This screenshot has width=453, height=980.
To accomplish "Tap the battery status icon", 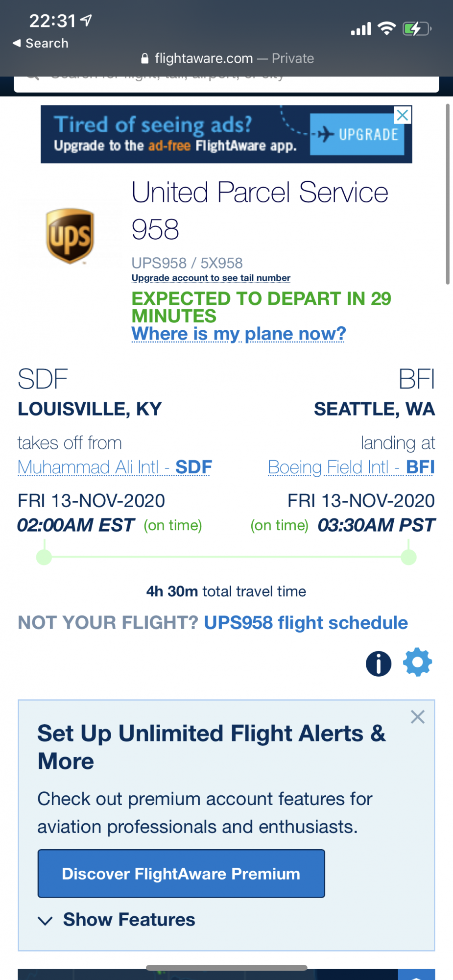I will click(417, 29).
